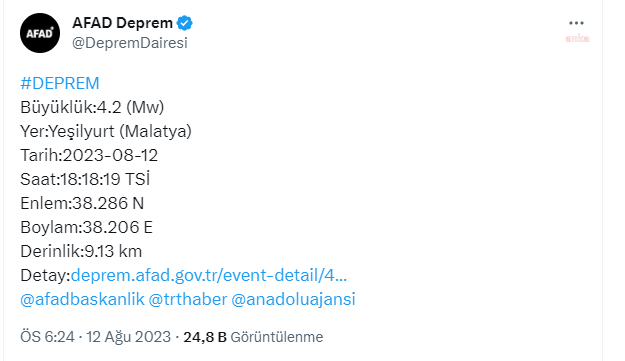
Task: Click the 24,8 B Görüntülenme view count
Action: pyautogui.click(x=253, y=337)
